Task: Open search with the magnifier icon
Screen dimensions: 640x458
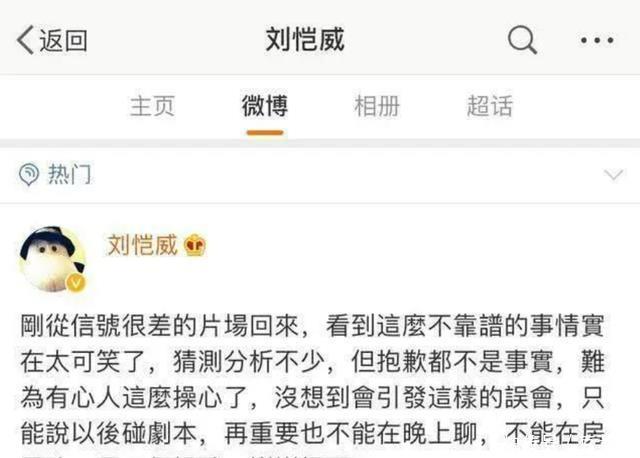Action: tap(522, 40)
